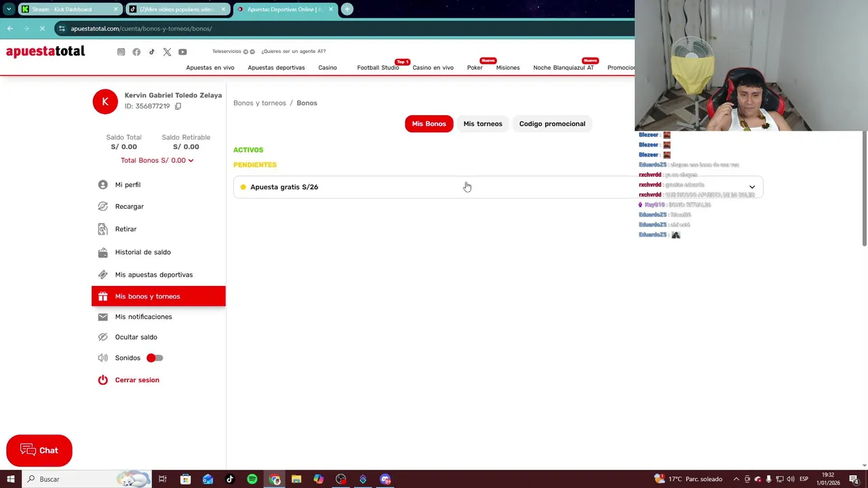
Task: Click the Mis apuestas deportivas ticket icon
Action: (x=103, y=274)
